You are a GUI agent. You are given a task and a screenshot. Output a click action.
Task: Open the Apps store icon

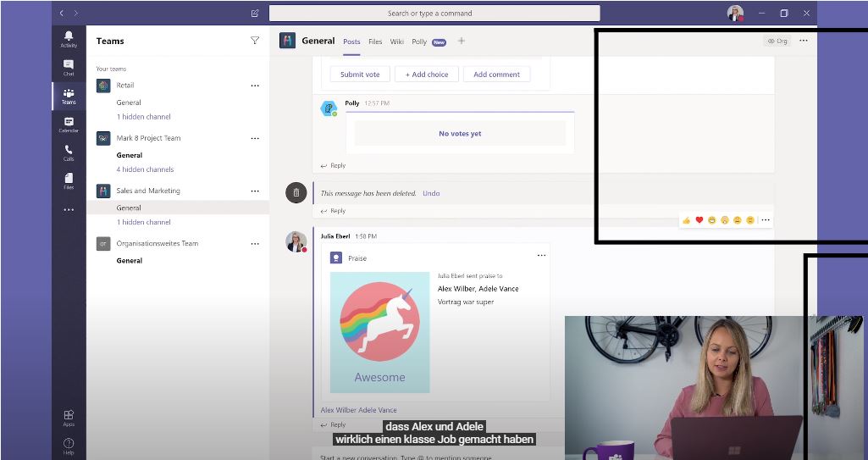pos(69,418)
